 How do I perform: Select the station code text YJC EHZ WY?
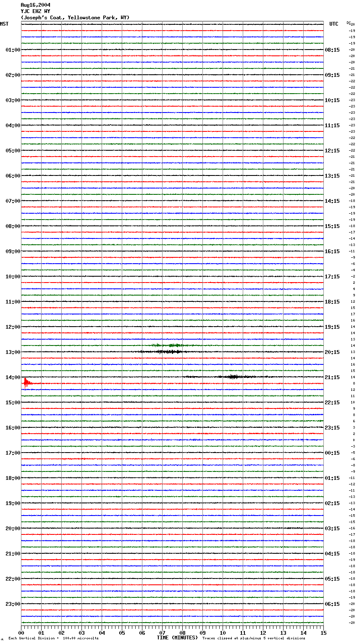[x=35, y=11]
